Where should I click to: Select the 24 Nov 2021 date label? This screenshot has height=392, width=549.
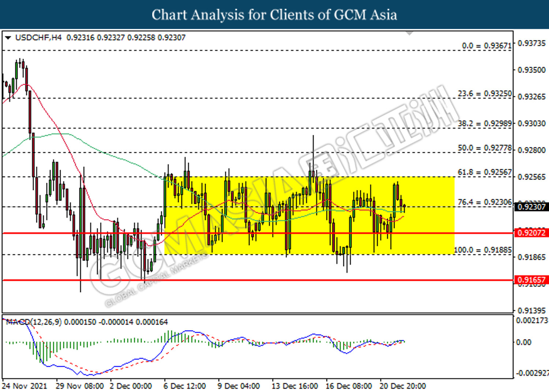click(25, 386)
